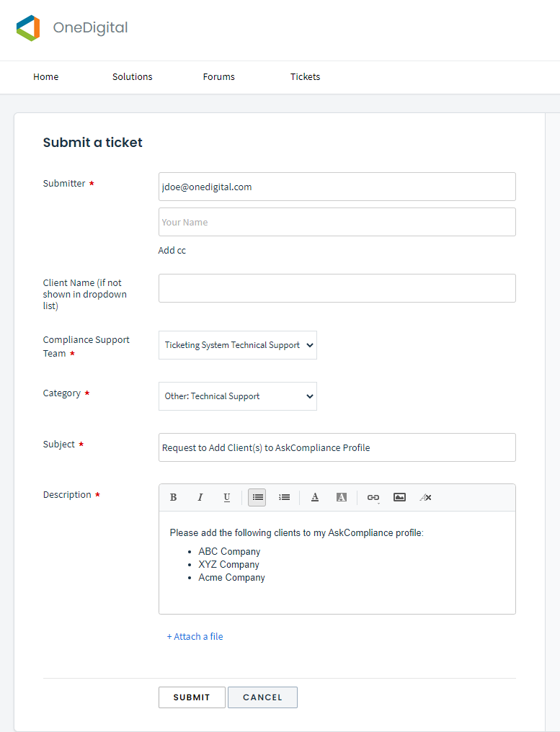Viewport: 560px width, 732px height.
Task: Click the 'XYZ Company' bullet line
Action: coord(229,564)
